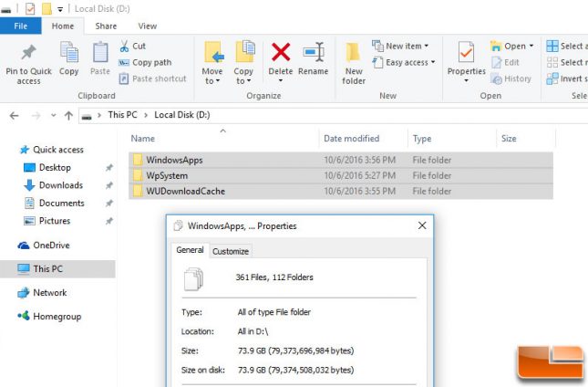
Task: Click the Rename icon
Action: (x=314, y=52)
